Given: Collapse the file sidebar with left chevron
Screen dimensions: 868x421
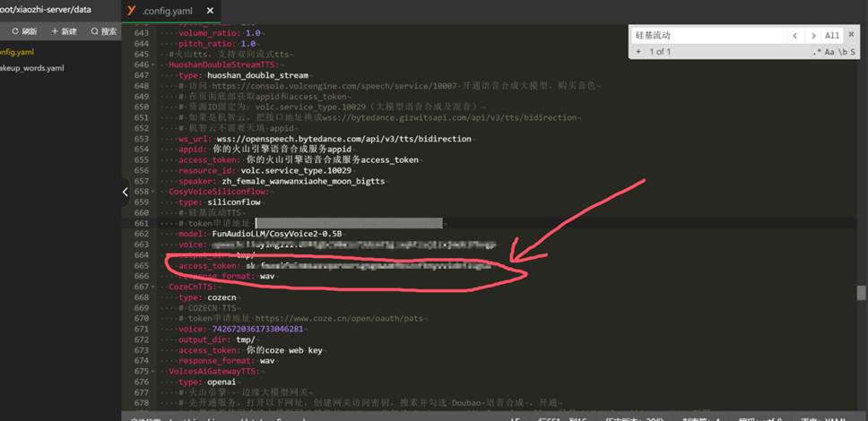Looking at the screenshot, I should [x=126, y=192].
